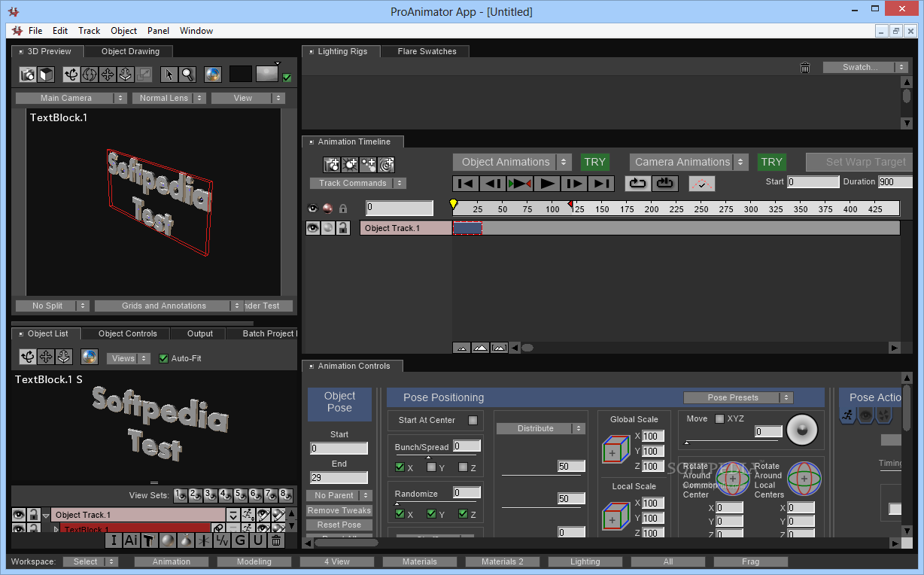Toggle Randomize Z checkbox
The height and width of the screenshot is (575, 924).
(x=463, y=514)
